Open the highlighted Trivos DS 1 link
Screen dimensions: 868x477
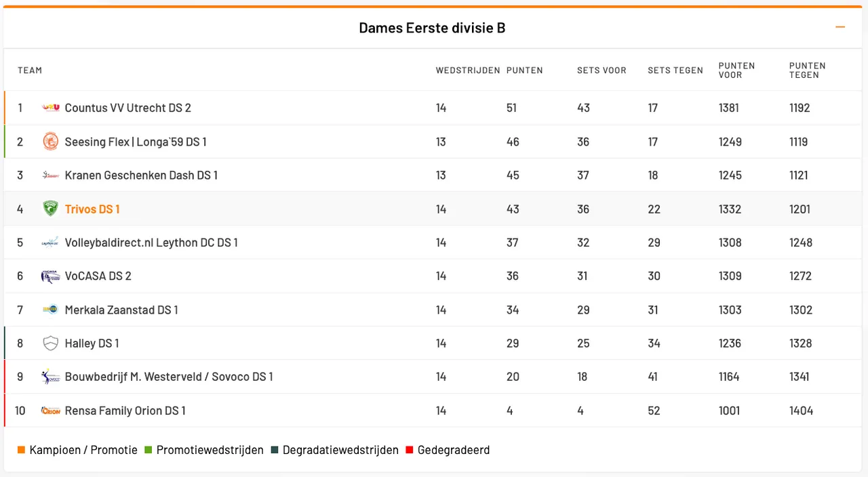pos(92,209)
